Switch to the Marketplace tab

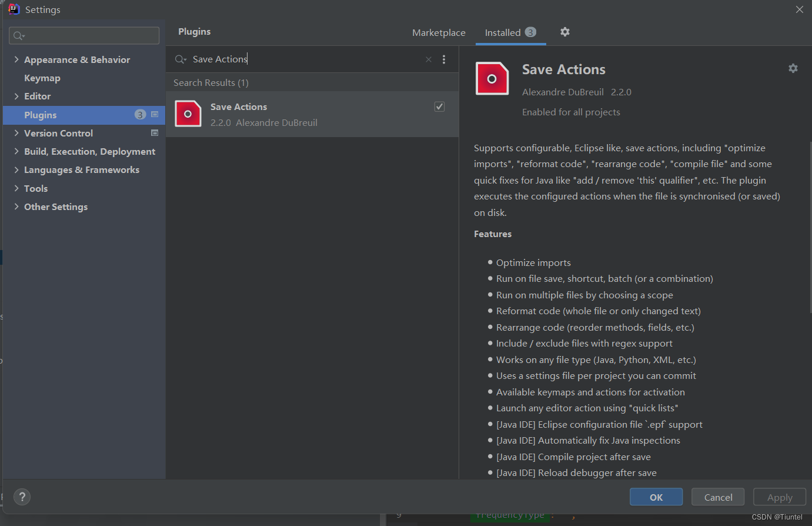pos(439,32)
